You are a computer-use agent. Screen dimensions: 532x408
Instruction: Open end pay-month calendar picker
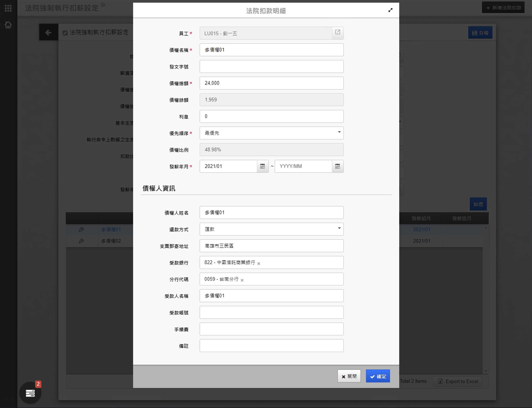click(337, 166)
